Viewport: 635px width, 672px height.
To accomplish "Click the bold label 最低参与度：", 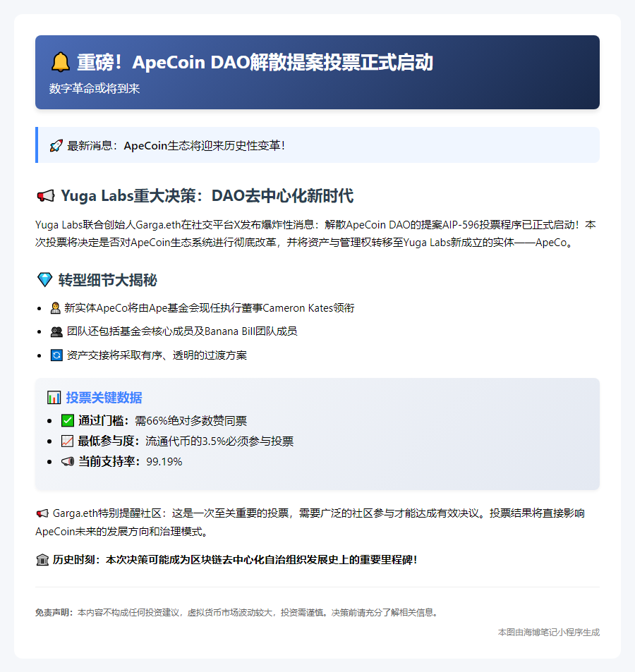I will click(109, 441).
